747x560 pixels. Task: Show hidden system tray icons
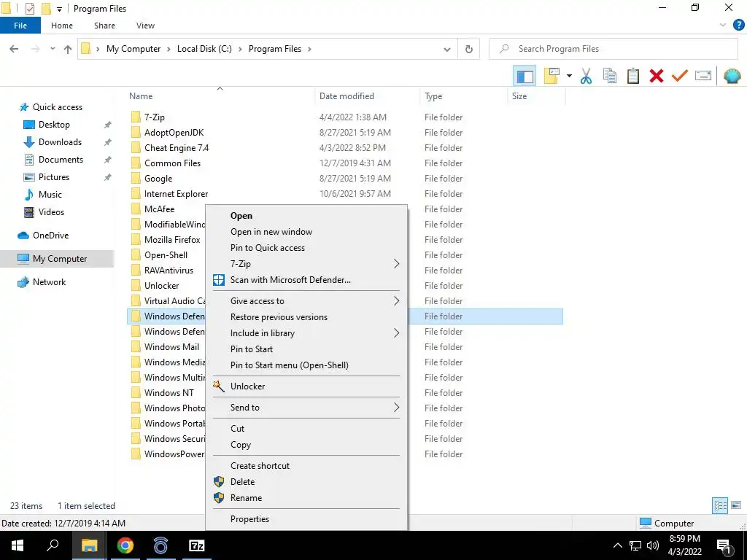617,545
